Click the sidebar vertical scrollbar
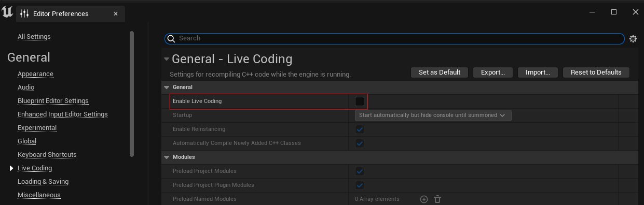 pos(132,93)
